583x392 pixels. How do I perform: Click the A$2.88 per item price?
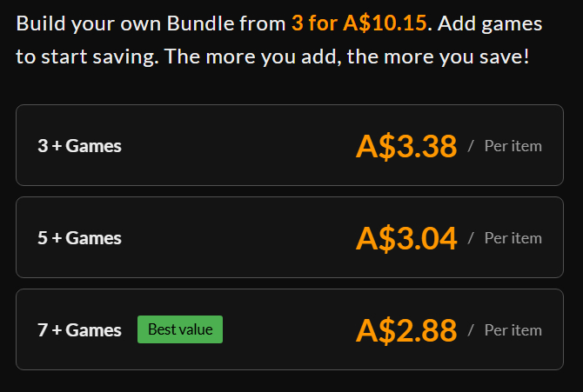coord(405,330)
